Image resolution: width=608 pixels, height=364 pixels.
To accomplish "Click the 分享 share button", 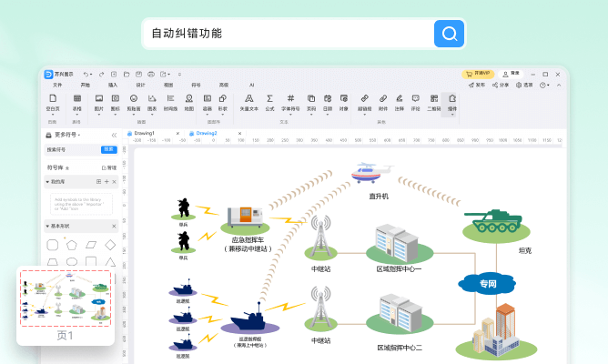I will [502, 85].
